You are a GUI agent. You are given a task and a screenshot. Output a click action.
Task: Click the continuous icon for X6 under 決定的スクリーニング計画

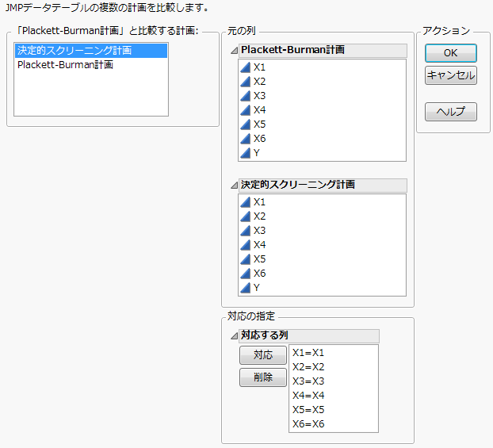(245, 274)
